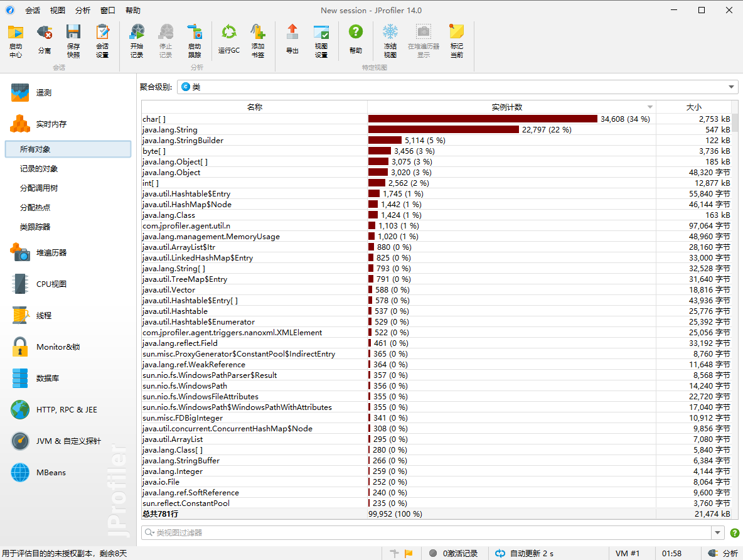Click the VM #1 status bar entry

628,553
